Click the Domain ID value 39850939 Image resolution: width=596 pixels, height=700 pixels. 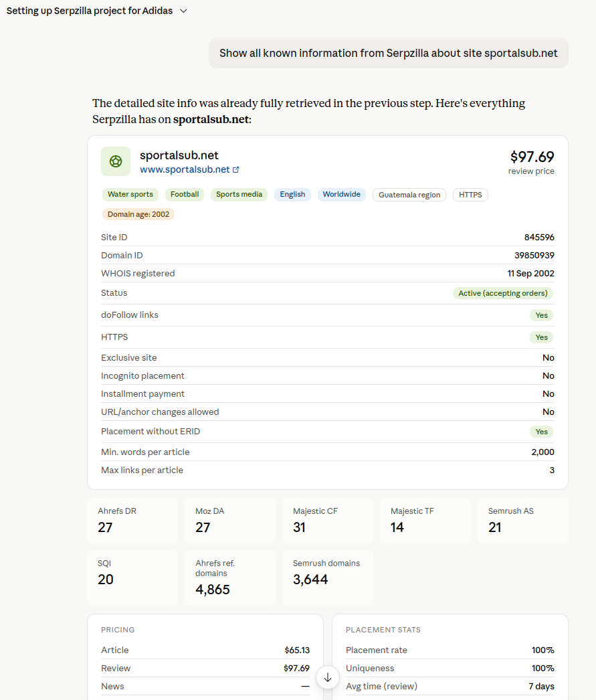point(534,256)
